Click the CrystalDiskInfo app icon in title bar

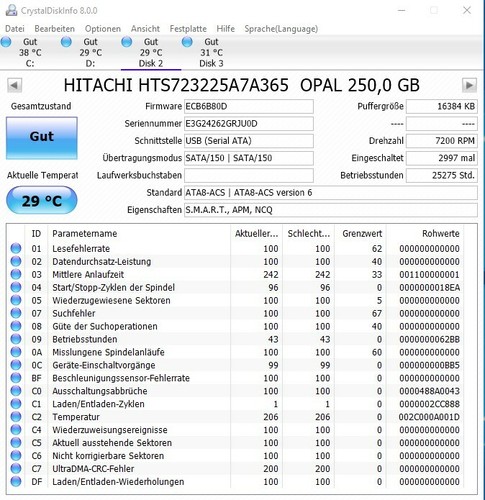click(11, 10)
